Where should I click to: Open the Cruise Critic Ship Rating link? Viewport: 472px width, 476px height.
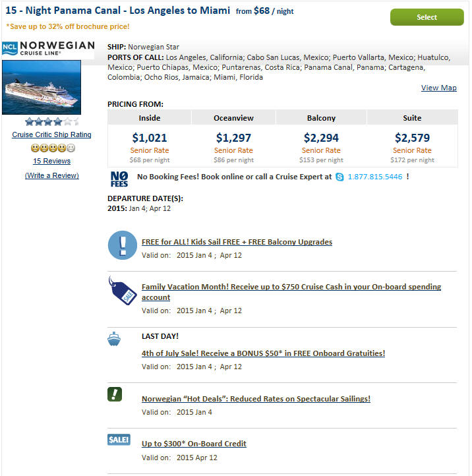[51, 134]
